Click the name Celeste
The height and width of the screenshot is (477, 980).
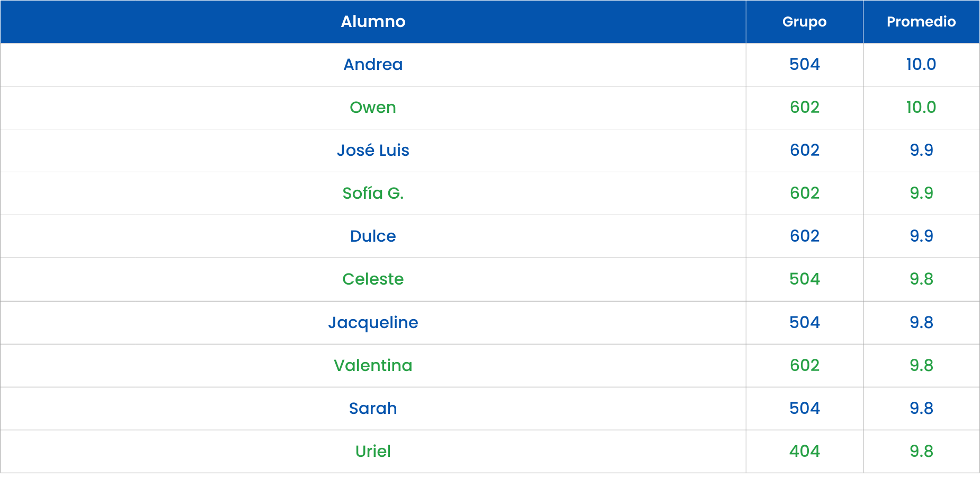click(x=373, y=279)
